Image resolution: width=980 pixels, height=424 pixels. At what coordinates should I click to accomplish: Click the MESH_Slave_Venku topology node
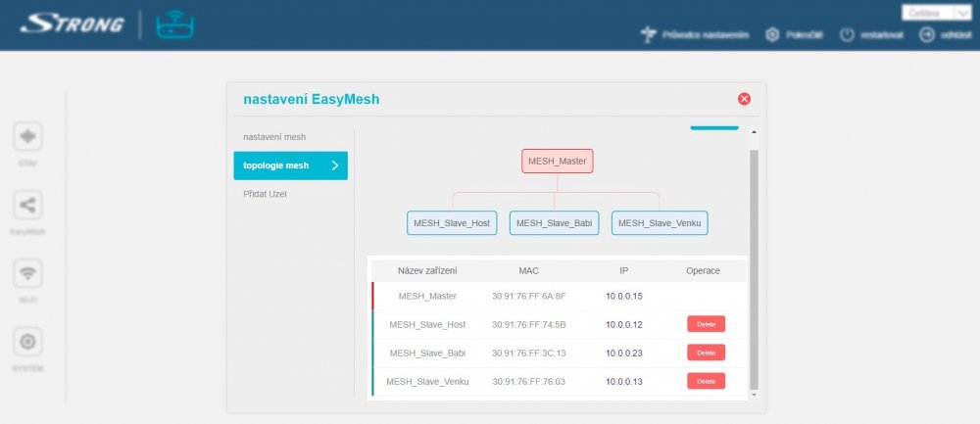pyautogui.click(x=660, y=223)
